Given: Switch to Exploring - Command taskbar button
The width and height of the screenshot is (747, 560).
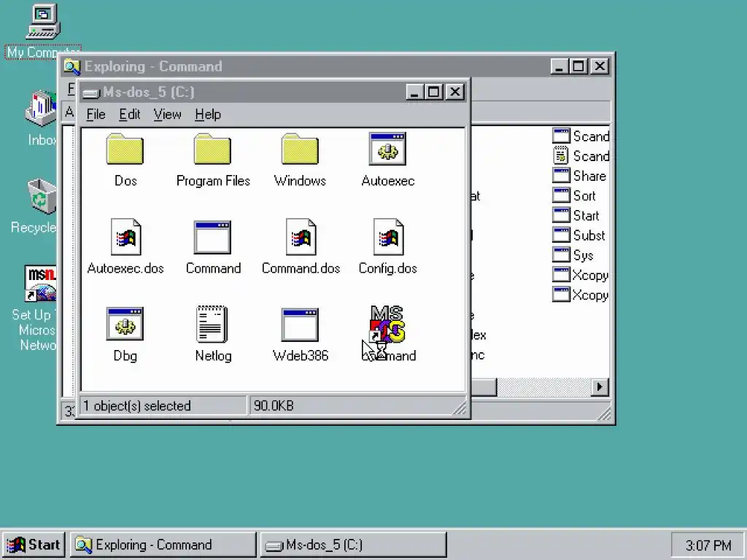Looking at the screenshot, I should [x=163, y=545].
